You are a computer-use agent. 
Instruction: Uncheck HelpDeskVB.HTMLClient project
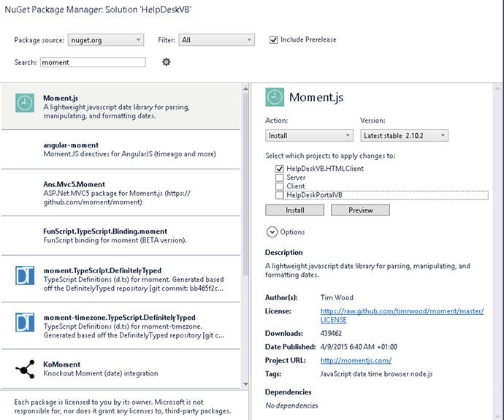(x=279, y=169)
